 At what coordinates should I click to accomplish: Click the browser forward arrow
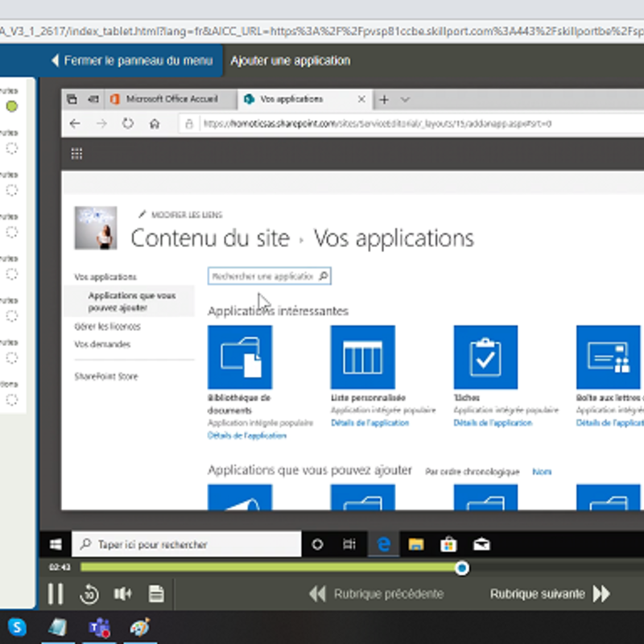101,124
